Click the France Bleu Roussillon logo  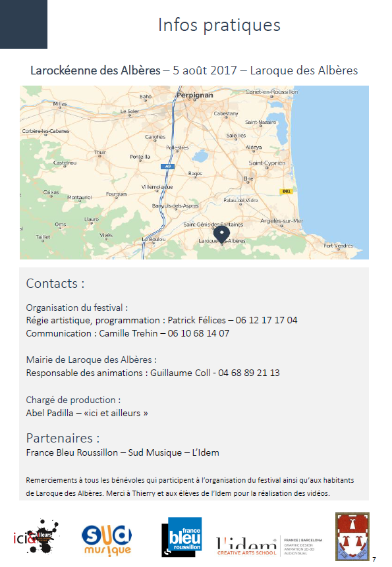182,537
